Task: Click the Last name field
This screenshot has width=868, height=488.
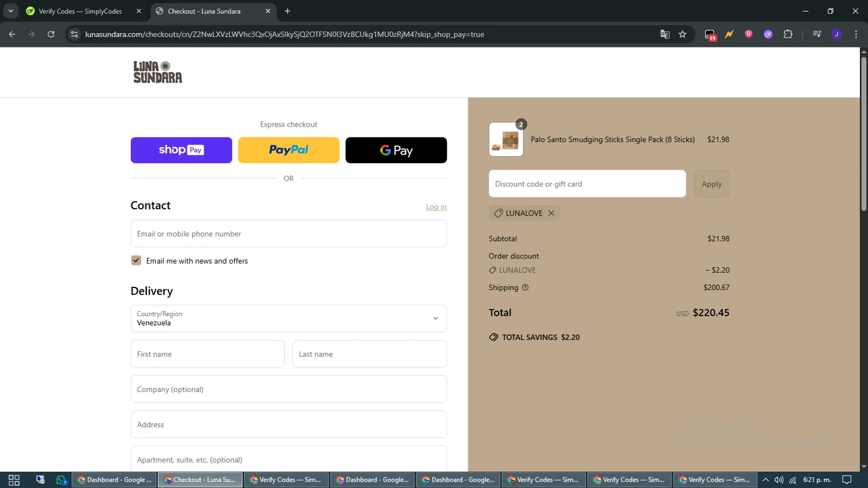Action: point(369,354)
